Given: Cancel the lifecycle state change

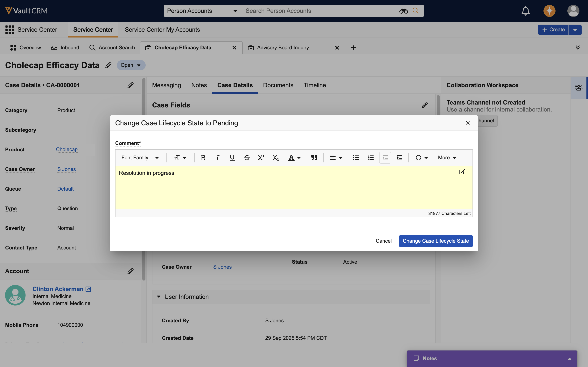Looking at the screenshot, I should (383, 241).
